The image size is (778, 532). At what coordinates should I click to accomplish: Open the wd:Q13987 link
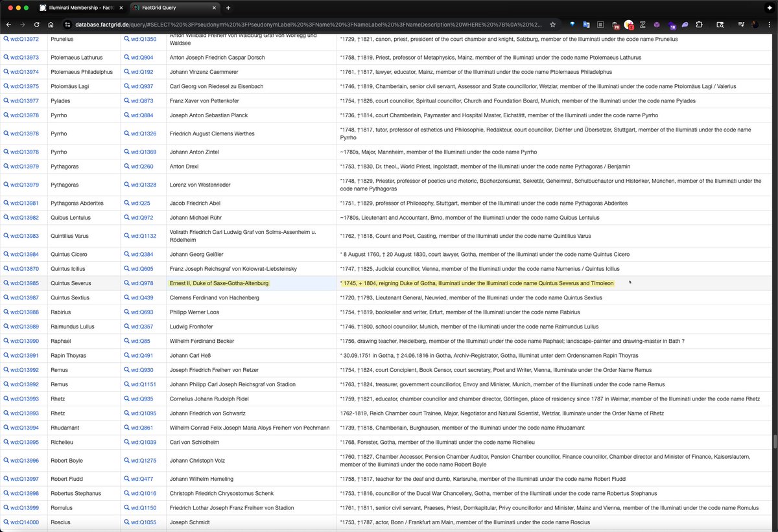click(25, 297)
